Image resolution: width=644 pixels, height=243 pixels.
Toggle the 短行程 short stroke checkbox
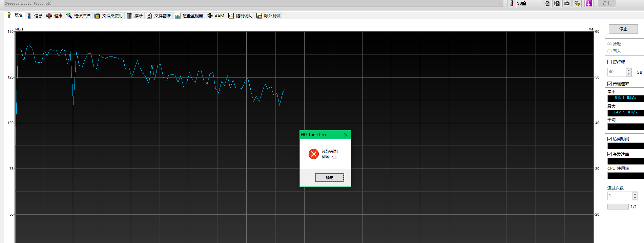pos(609,62)
